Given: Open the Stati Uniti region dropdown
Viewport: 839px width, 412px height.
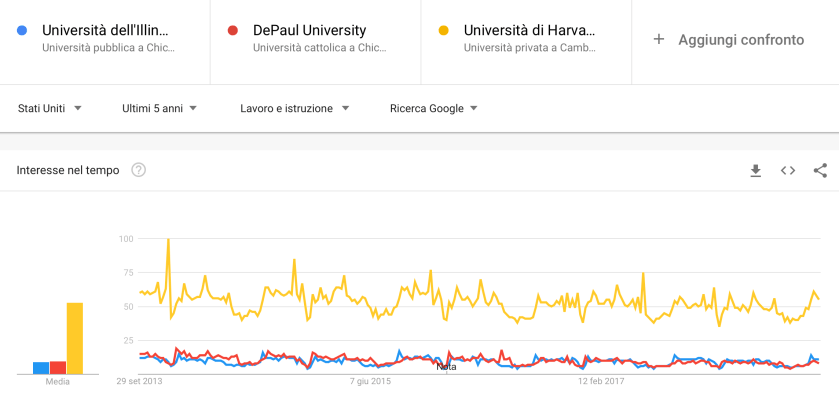Looking at the screenshot, I should 50,108.
